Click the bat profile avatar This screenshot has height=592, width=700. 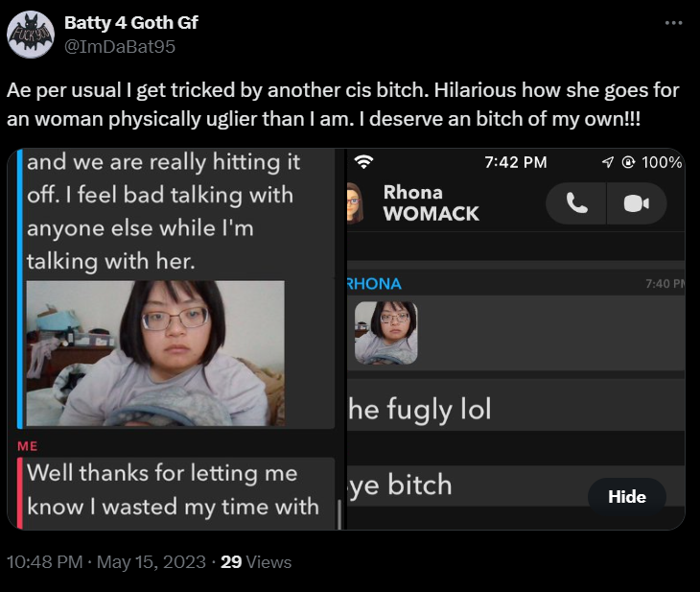31,35
